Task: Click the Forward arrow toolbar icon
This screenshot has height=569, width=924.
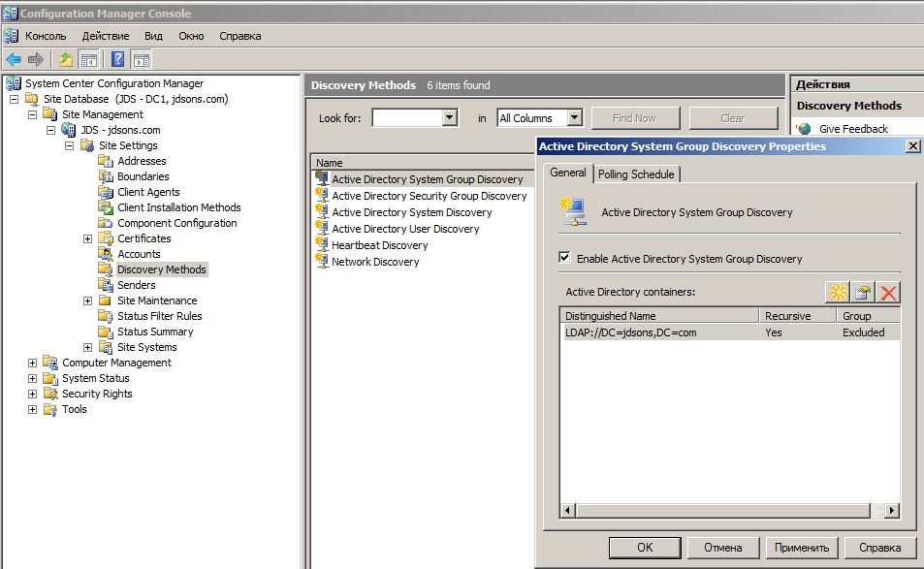Action: (x=36, y=59)
